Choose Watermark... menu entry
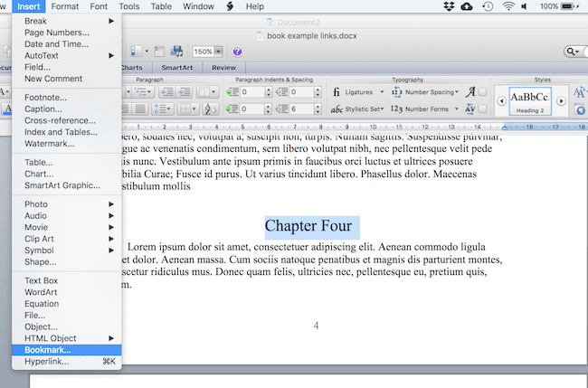588x388 pixels. click(66, 144)
